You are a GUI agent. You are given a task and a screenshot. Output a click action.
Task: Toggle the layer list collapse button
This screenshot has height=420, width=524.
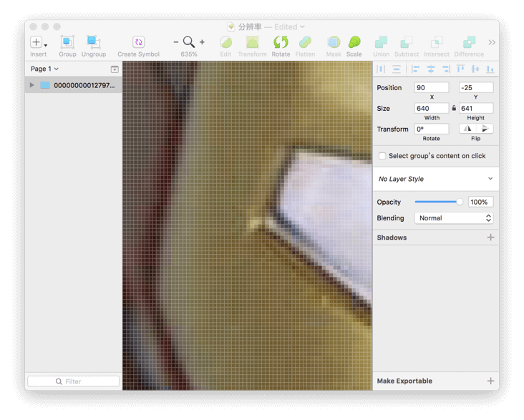pos(115,69)
